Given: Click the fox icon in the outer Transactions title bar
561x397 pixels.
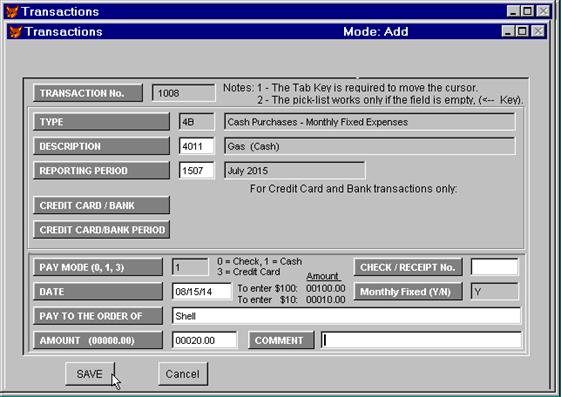Looking at the screenshot, I should 12,11.
